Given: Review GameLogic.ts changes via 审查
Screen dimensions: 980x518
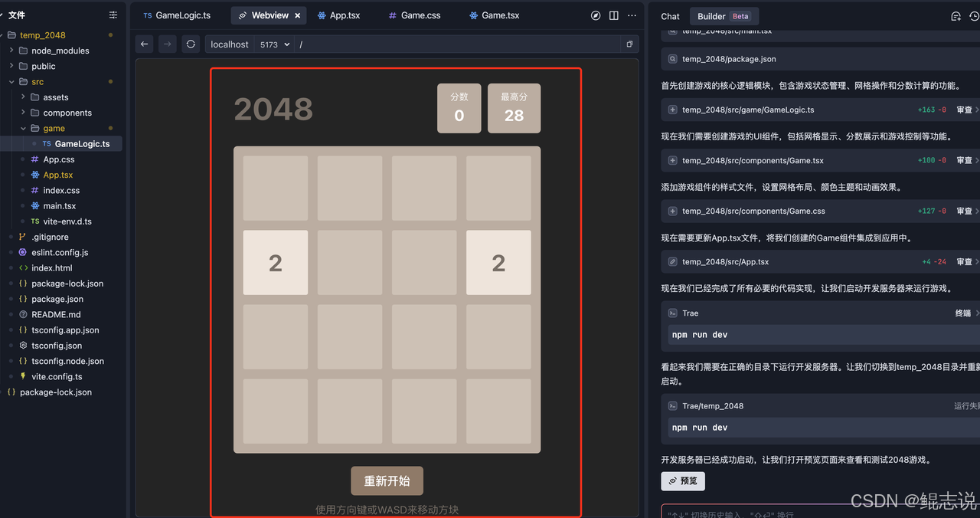Looking at the screenshot, I should (964, 110).
